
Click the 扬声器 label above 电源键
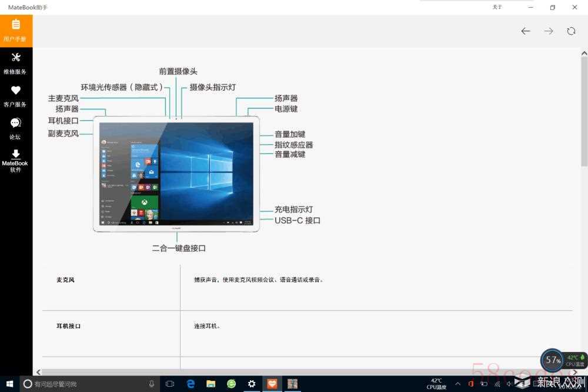click(x=286, y=98)
